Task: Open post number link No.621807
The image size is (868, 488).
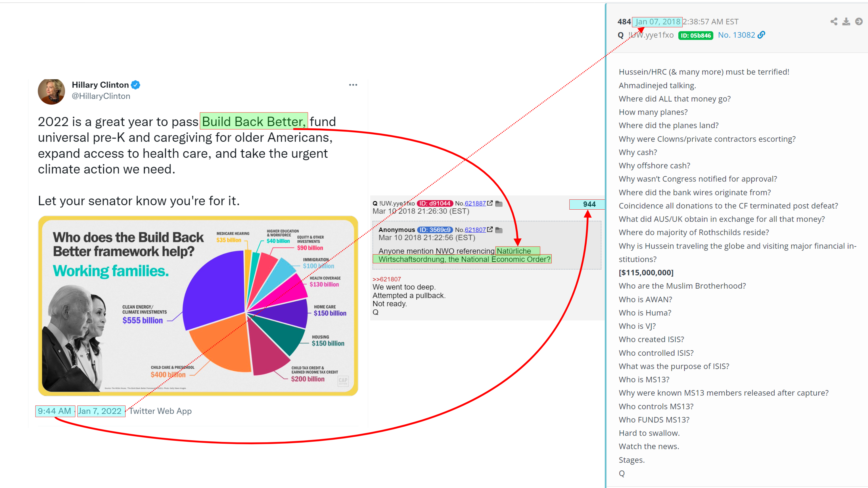Action: click(475, 230)
